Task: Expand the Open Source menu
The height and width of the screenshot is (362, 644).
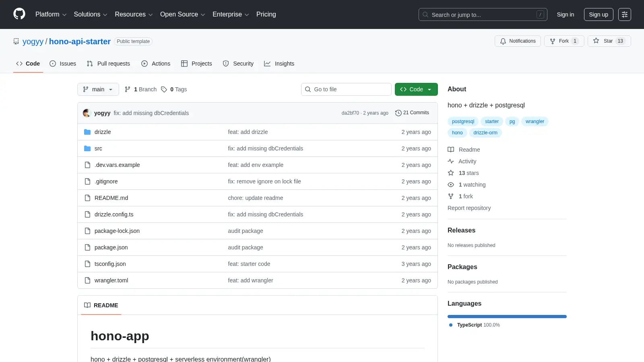Action: click(x=183, y=14)
